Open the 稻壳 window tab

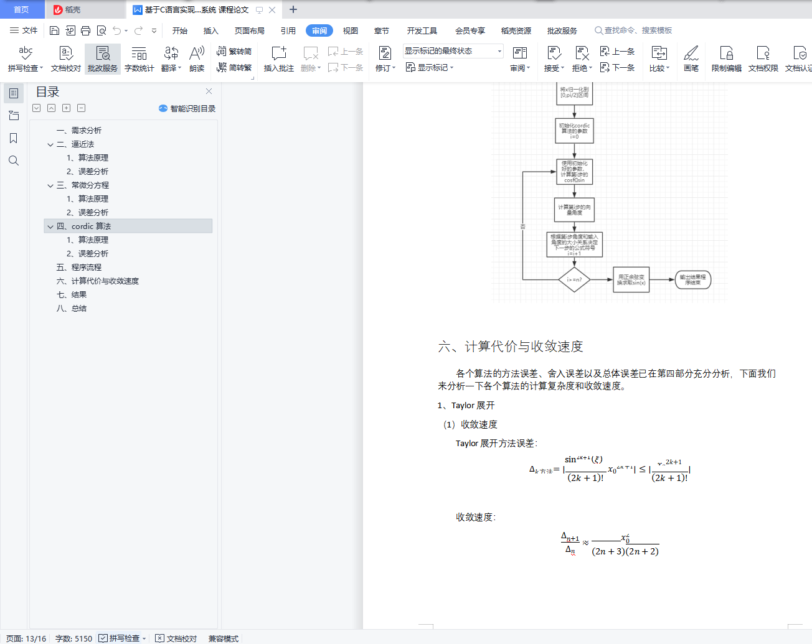[85, 9]
